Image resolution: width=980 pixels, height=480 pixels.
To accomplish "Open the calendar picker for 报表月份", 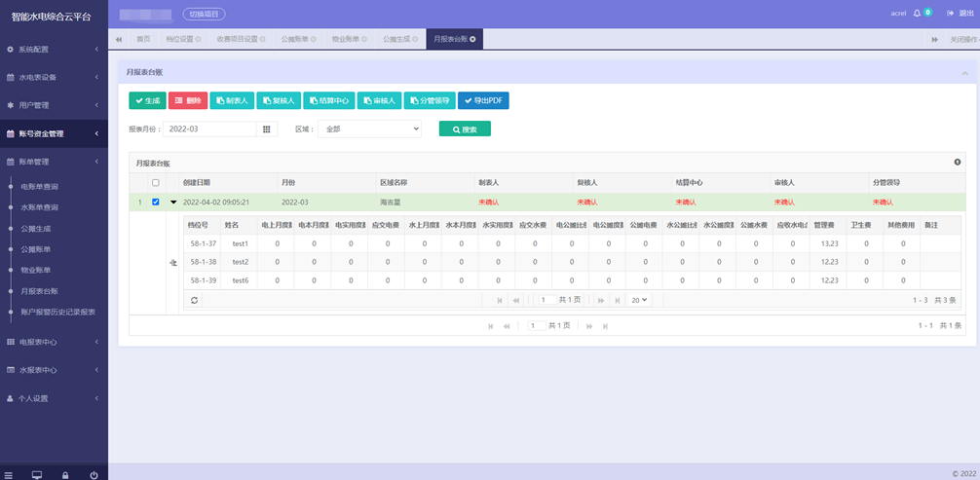I will 266,129.
